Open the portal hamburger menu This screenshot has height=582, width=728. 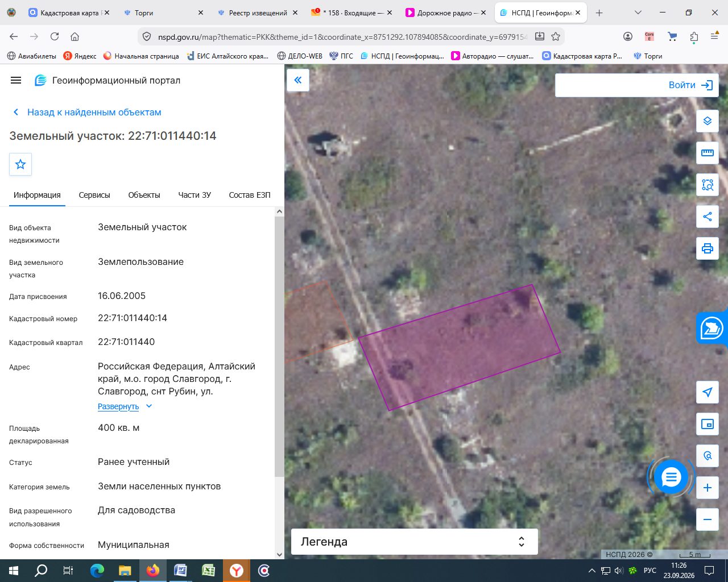click(x=16, y=81)
